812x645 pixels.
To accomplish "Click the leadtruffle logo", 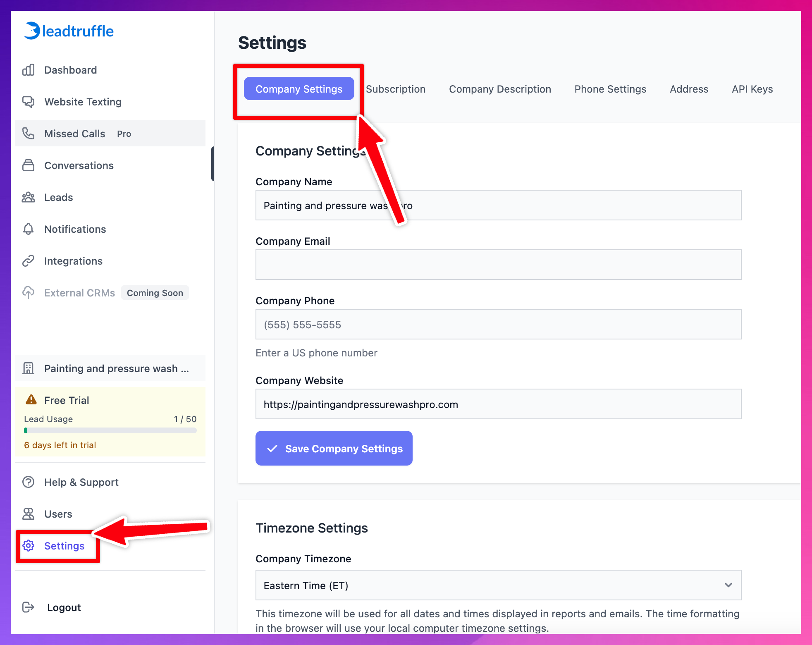I will (x=69, y=30).
